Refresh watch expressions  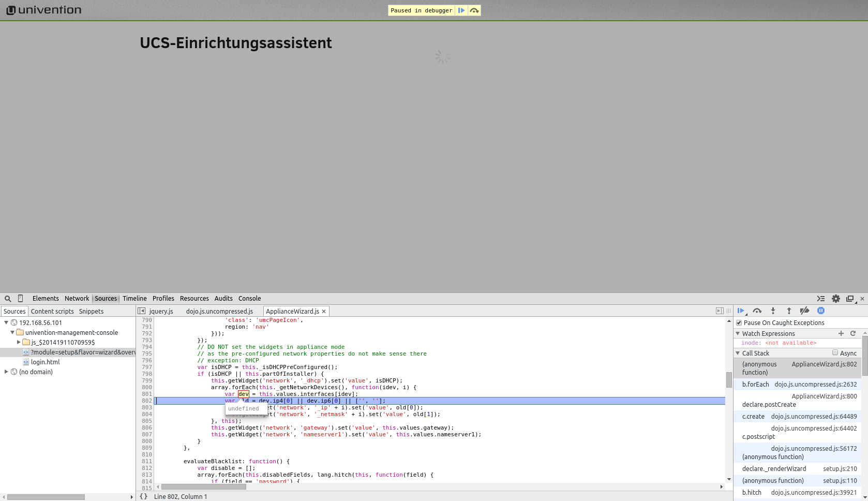pyautogui.click(x=853, y=333)
